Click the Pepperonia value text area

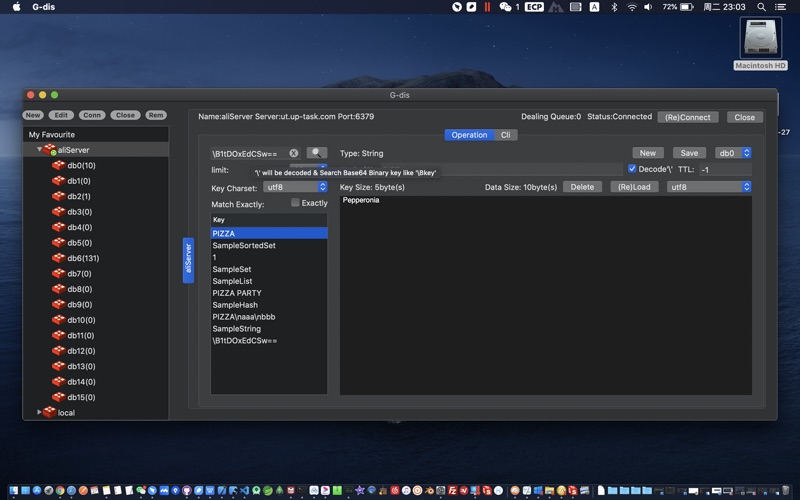coord(546,295)
